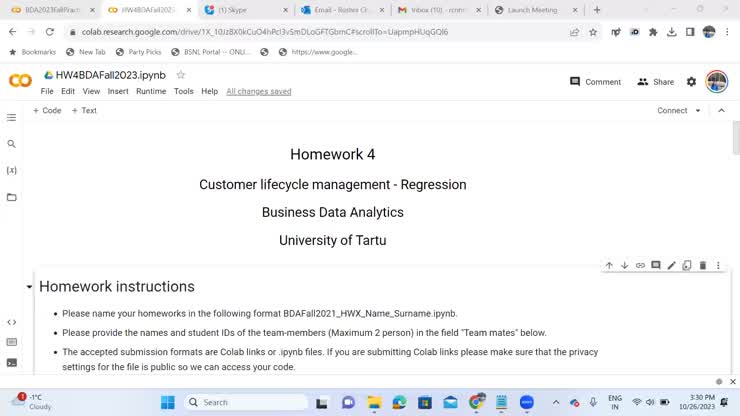Screen dimensions: 740x416
Task: Open browser extensions puzzle icon
Action: (653, 32)
